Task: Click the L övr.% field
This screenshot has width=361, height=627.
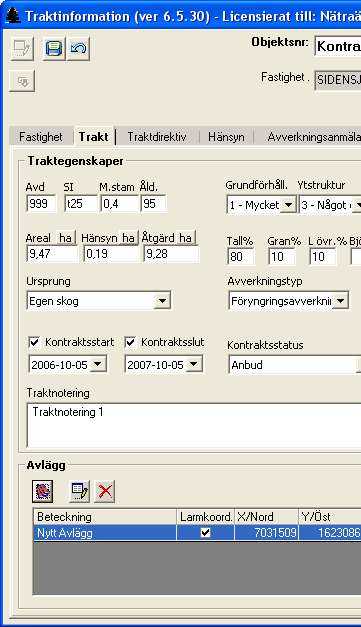Action: (x=323, y=256)
